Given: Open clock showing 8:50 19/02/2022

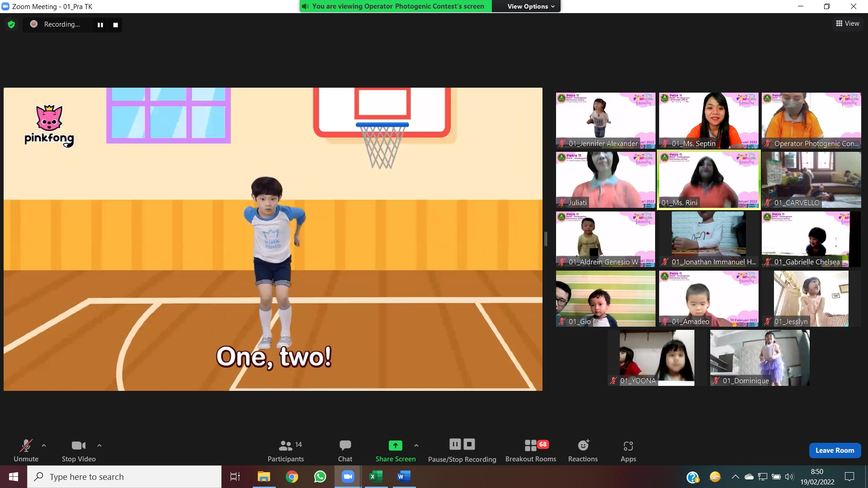Looking at the screenshot, I should [817, 477].
